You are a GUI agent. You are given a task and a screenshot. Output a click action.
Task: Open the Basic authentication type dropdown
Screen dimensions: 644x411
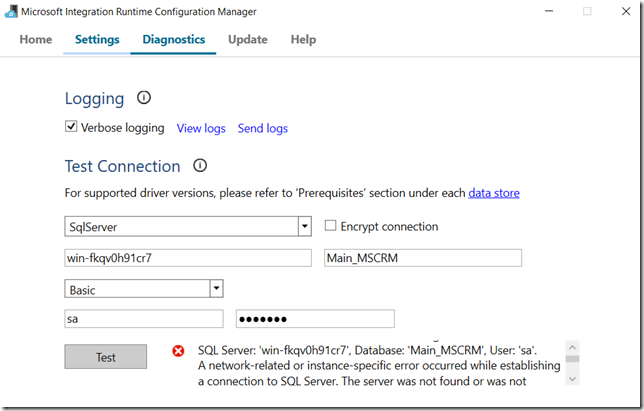[x=216, y=289]
